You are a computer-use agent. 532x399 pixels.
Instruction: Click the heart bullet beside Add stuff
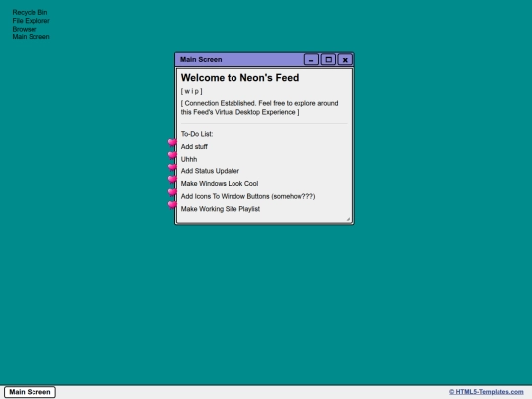tap(172, 142)
